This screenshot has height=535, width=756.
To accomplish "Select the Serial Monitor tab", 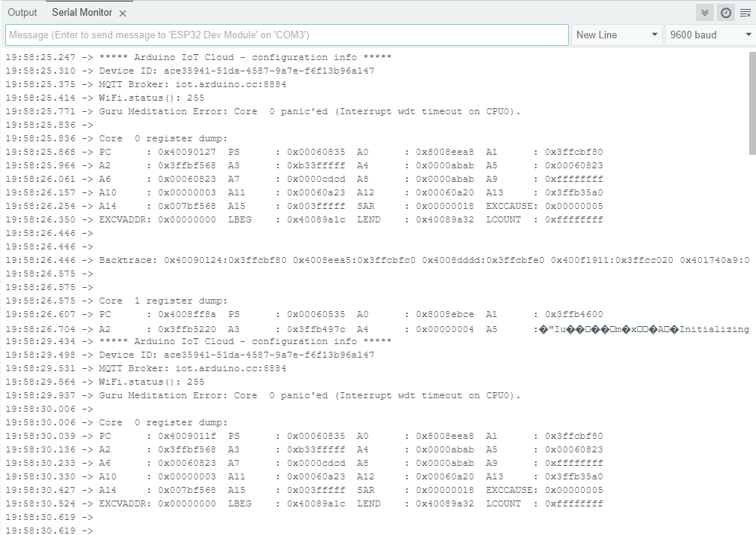I will [x=81, y=12].
